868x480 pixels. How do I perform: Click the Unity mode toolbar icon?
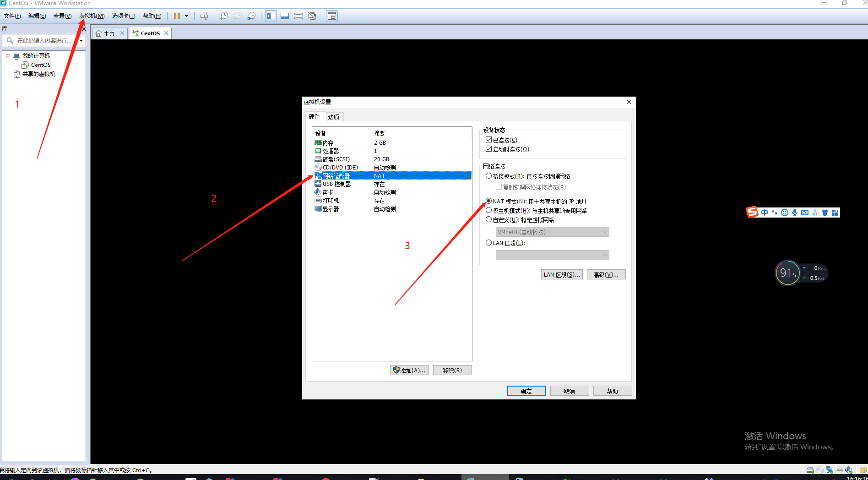312,16
